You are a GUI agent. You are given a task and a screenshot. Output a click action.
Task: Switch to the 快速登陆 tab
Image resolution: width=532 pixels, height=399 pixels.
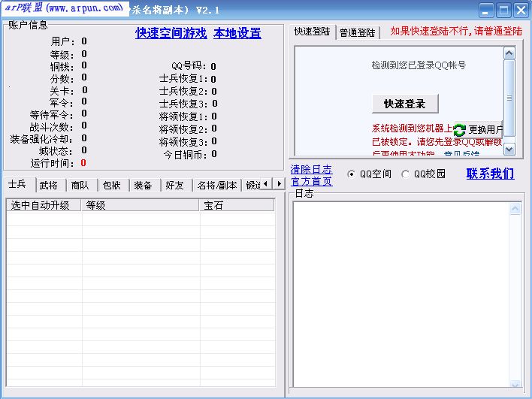(x=312, y=32)
